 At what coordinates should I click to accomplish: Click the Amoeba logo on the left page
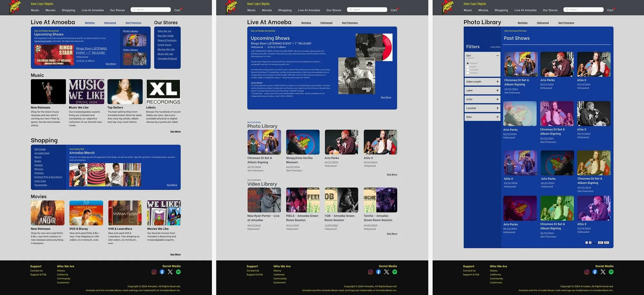(15, 7)
